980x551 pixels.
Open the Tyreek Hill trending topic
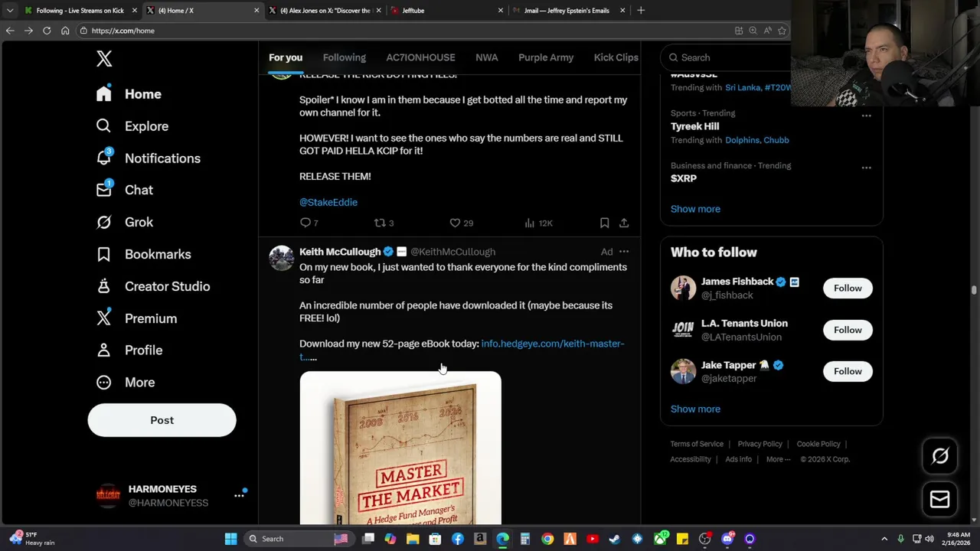click(695, 126)
